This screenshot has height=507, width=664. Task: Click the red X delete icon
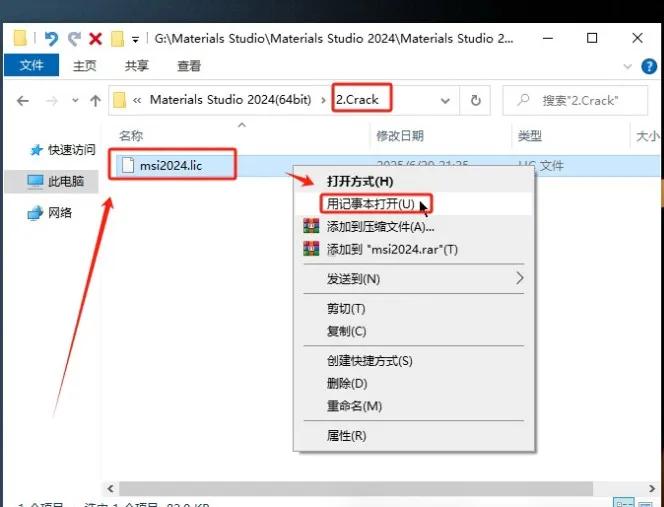click(96, 39)
